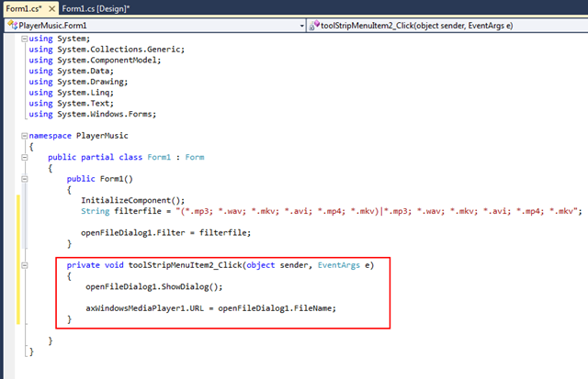The image size is (588, 379).
Task: Open the toolStripMenuItem2_Click member dropdown
Action: (447, 25)
